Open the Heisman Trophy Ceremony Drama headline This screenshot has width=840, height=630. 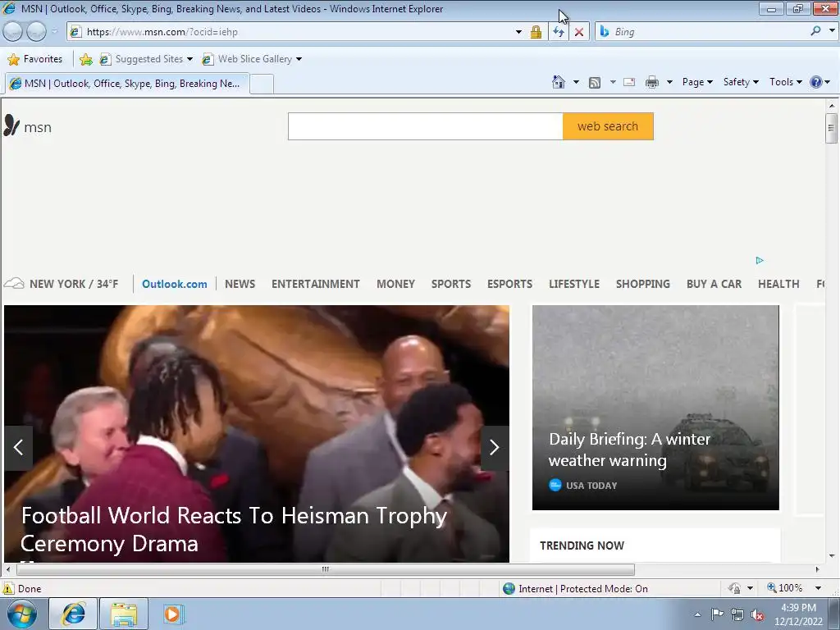pos(234,529)
